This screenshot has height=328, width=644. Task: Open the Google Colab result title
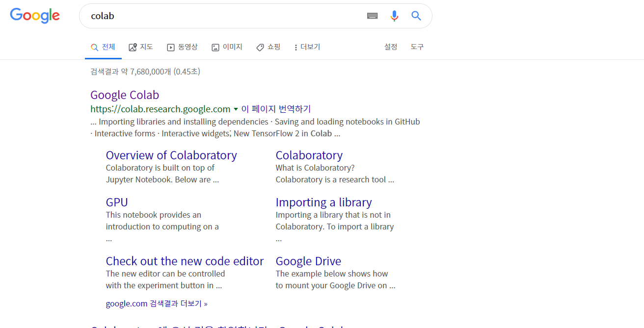click(x=125, y=95)
